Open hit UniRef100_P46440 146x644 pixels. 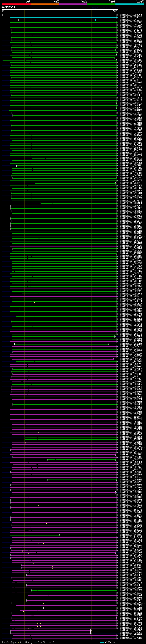click(131, 32)
